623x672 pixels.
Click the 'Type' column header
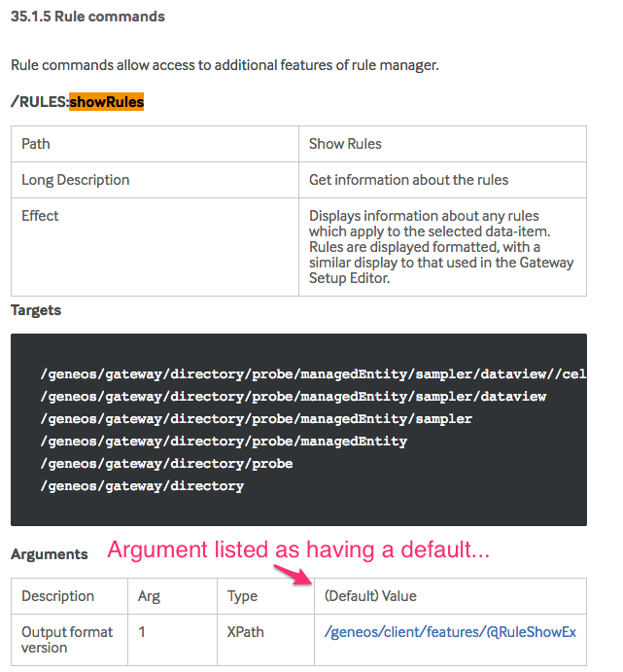click(242, 596)
